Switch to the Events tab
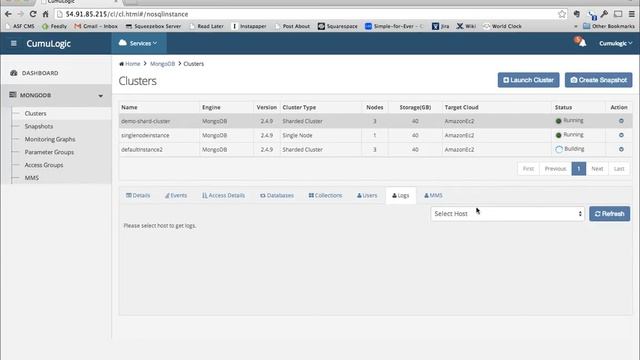 click(176, 196)
